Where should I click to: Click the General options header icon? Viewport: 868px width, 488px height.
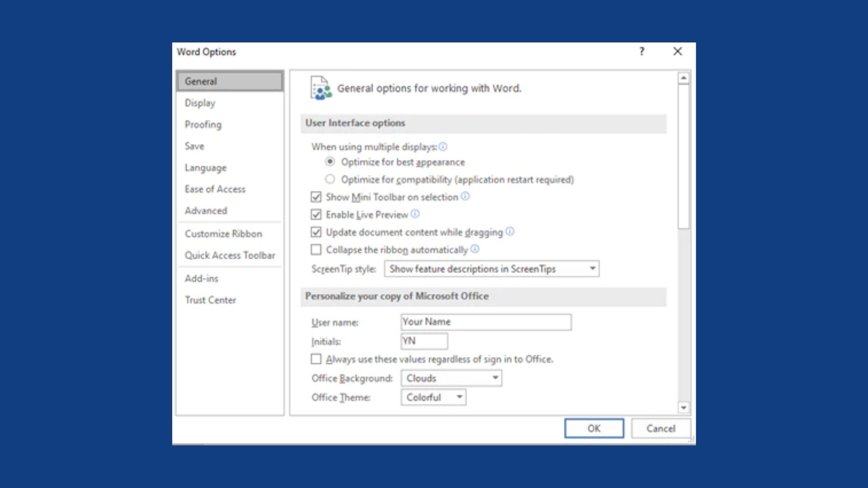(321, 88)
